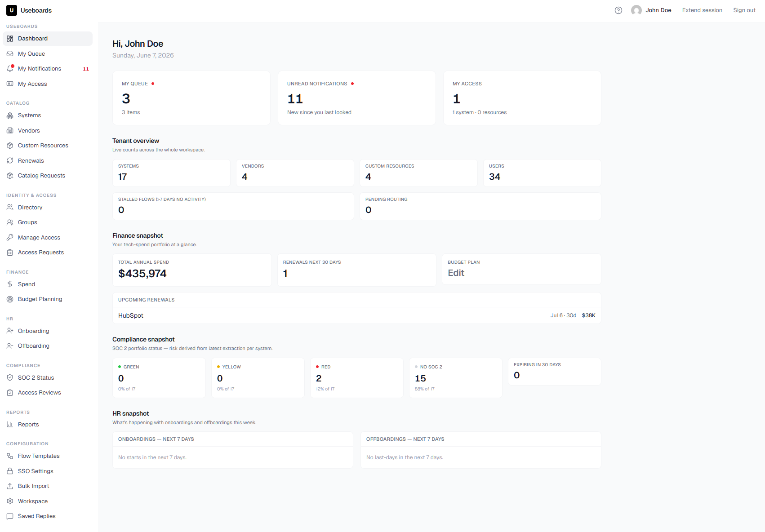The width and height of the screenshot is (765, 532).
Task: Click the John Doe avatar icon
Action: [x=636, y=10]
